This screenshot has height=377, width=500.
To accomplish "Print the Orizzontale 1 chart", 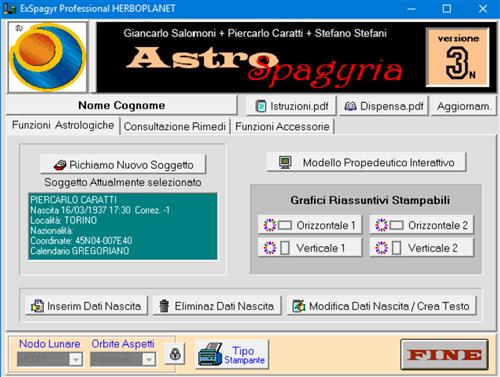I will tap(310, 225).
